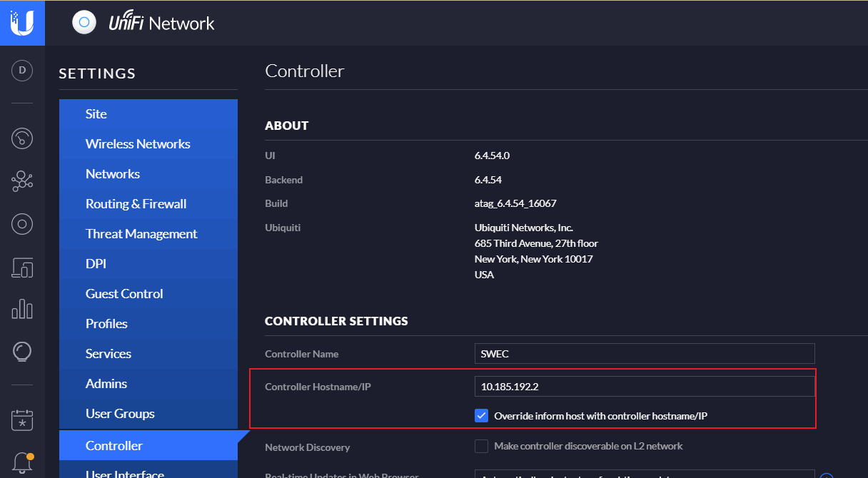Go to Routing & Firewall settings
The width and height of the screenshot is (868, 478).
(x=136, y=204)
